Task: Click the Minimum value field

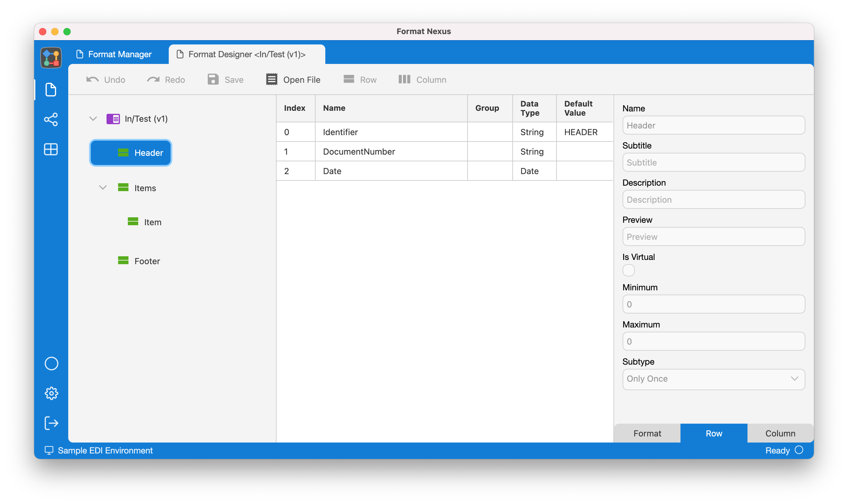Action: click(713, 304)
